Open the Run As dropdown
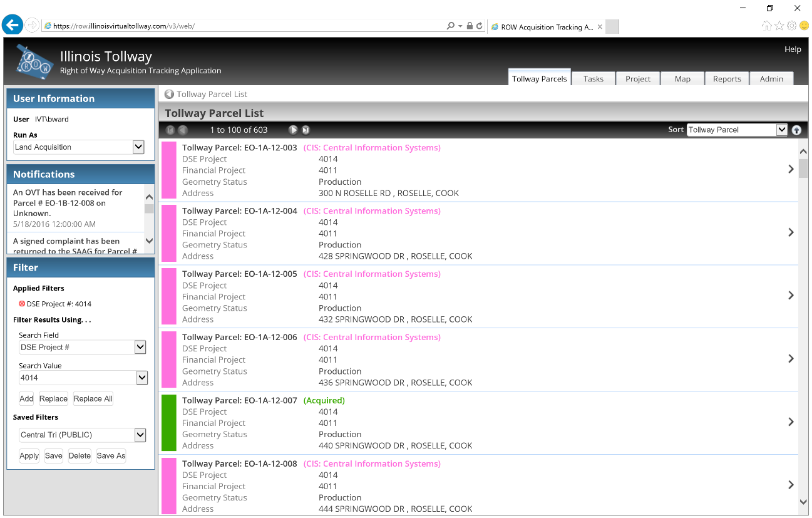Image resolution: width=812 pixels, height=518 pixels. [x=138, y=147]
